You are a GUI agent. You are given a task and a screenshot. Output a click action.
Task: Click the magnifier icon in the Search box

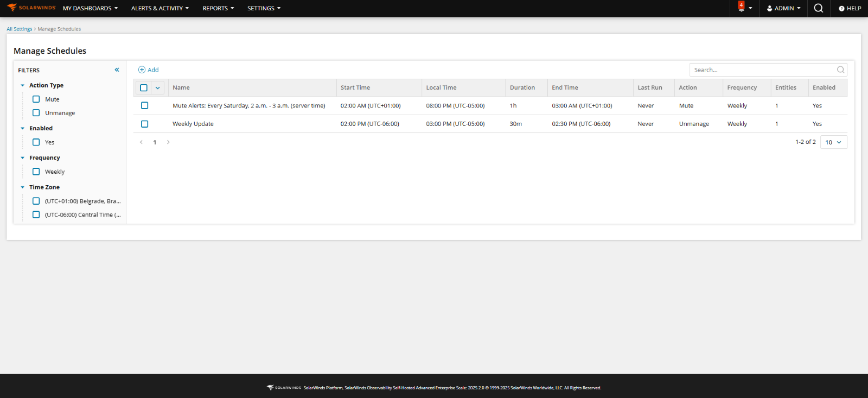[840, 70]
